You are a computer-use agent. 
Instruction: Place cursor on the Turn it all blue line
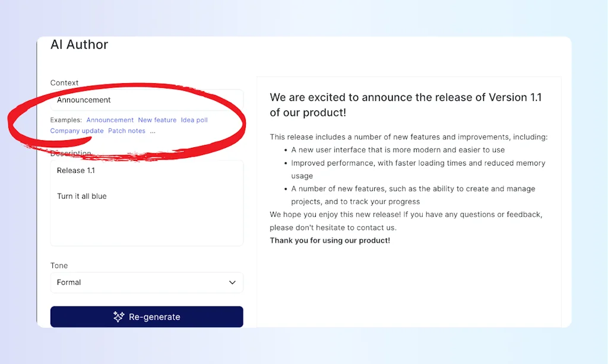coord(82,196)
